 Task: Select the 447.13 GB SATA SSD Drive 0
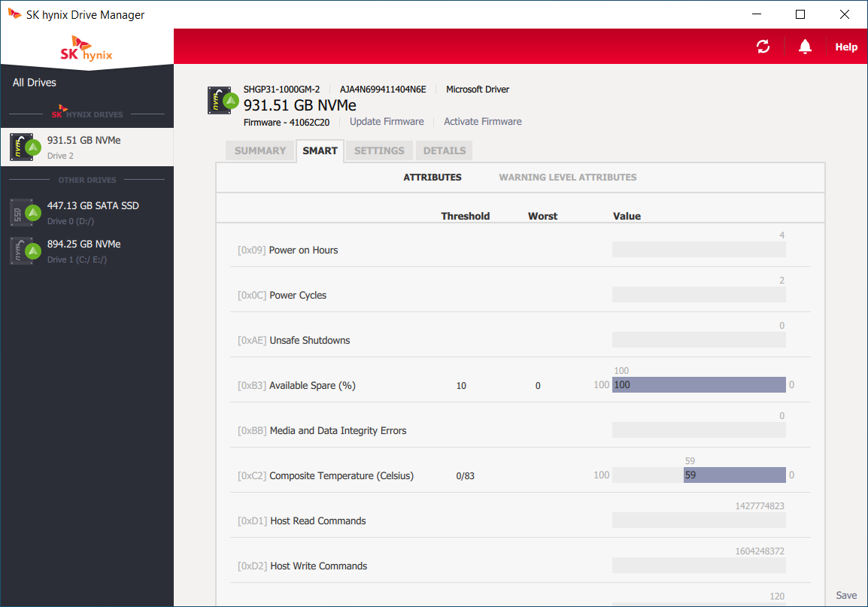click(87, 212)
